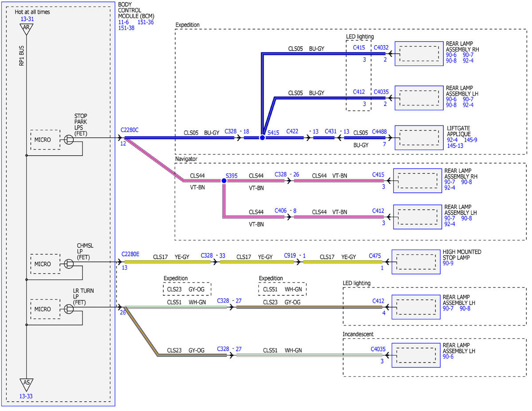Open the 13-33 page reference link
532x411 pixels.
tap(27, 397)
